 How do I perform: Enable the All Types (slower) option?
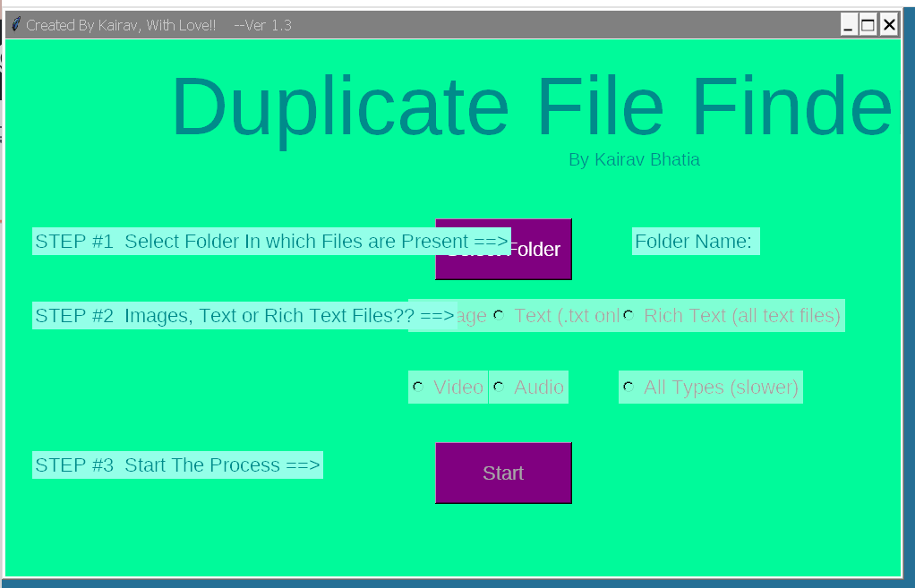(x=629, y=387)
